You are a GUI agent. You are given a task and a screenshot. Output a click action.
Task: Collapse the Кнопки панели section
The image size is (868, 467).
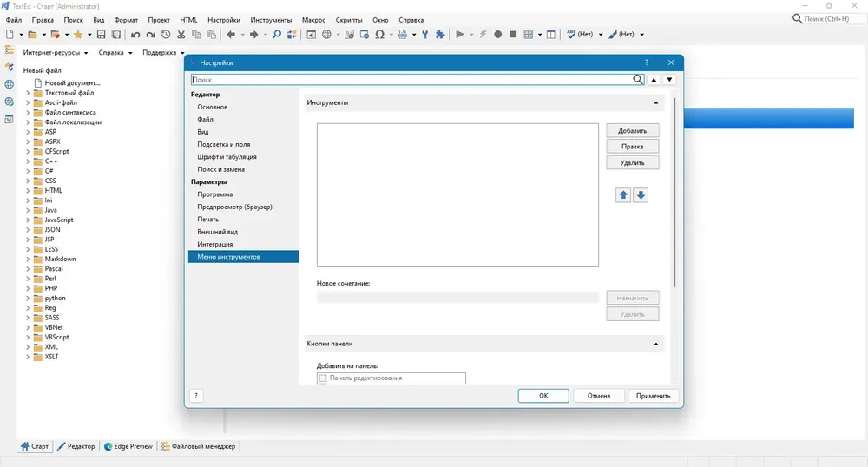click(x=656, y=344)
